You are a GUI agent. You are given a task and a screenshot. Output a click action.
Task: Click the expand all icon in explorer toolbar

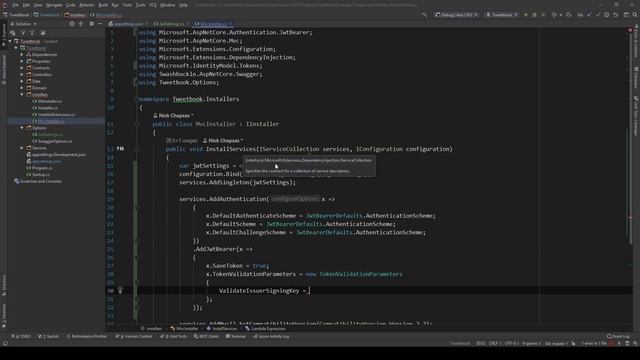click(80, 24)
